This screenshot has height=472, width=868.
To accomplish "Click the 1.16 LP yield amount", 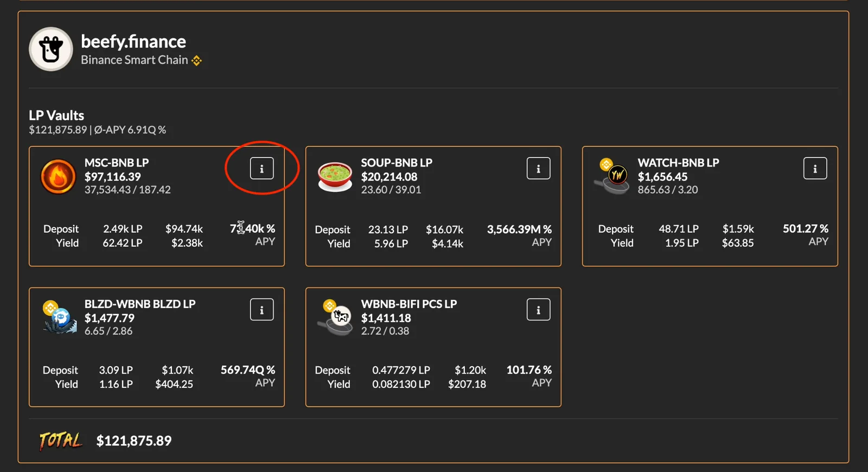I will pos(116,384).
